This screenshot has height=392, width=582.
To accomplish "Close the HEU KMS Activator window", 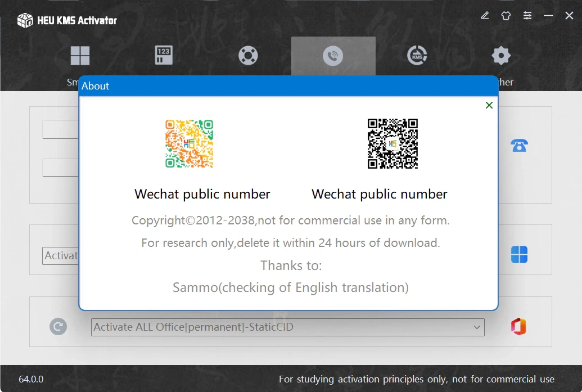I will click(x=569, y=16).
